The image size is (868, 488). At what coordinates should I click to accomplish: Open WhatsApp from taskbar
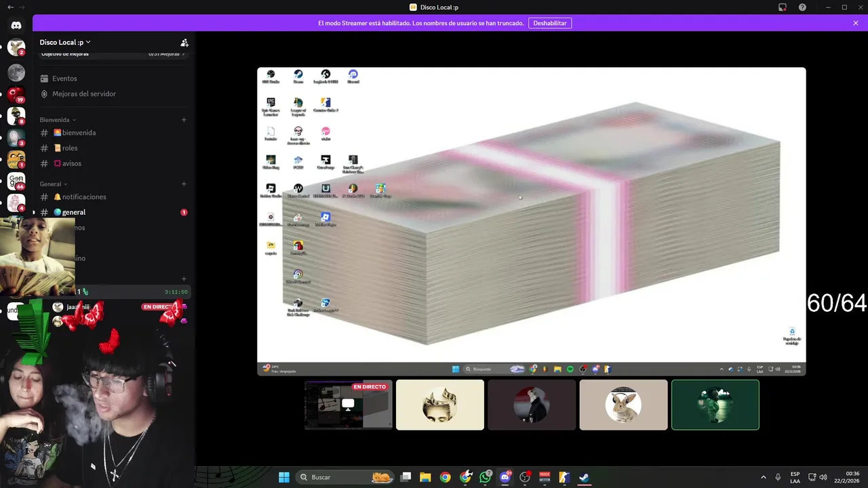pos(485,477)
